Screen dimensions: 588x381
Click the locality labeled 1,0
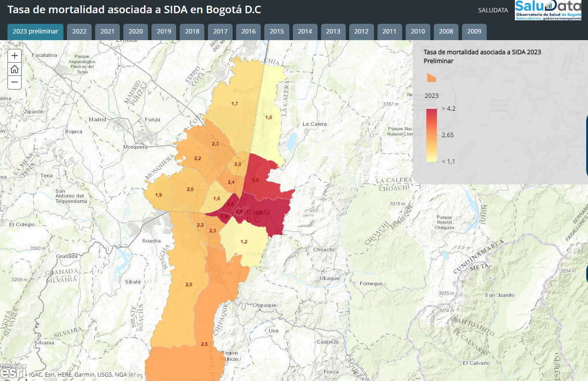268,117
